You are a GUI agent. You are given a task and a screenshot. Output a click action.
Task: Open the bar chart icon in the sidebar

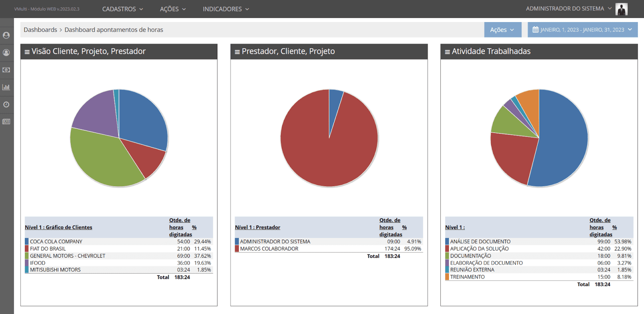(x=6, y=87)
